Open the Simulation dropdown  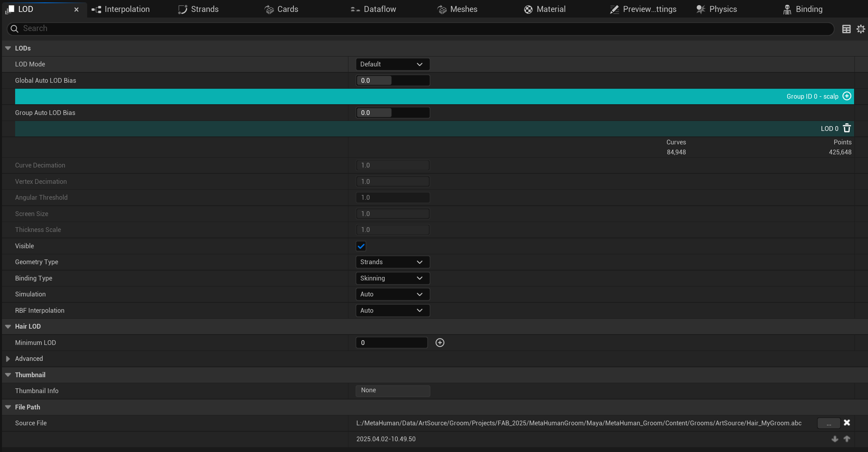(393, 294)
